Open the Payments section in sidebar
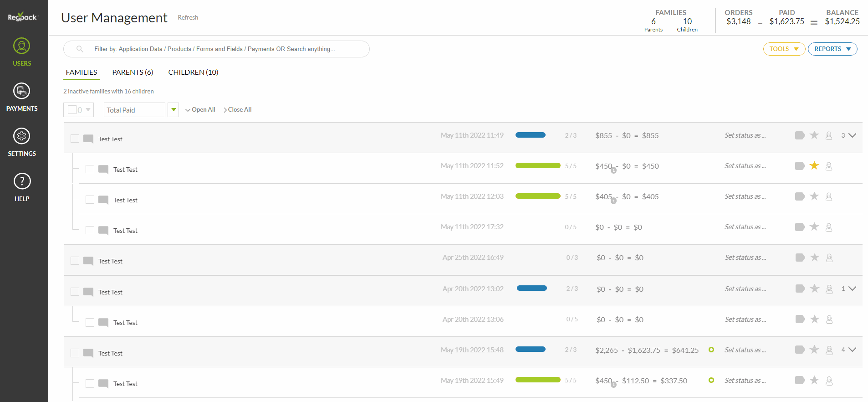Screen dimensions: 868x402 tap(22, 97)
